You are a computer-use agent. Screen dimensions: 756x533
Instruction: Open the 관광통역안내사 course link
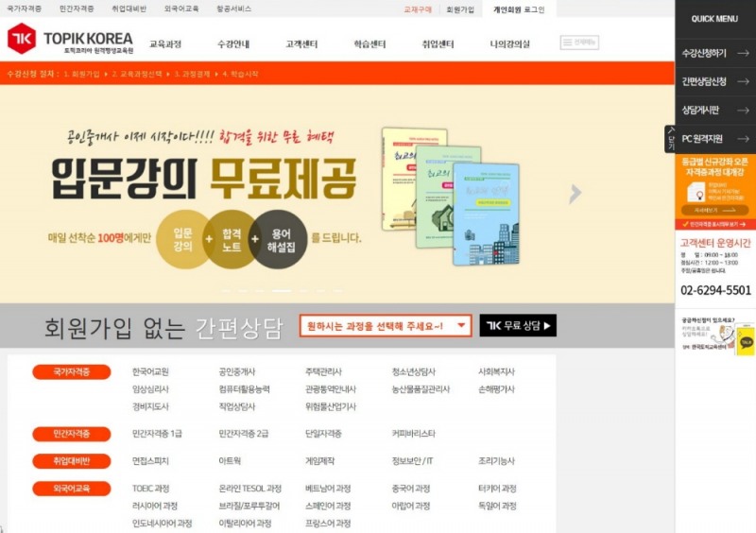[x=331, y=389]
